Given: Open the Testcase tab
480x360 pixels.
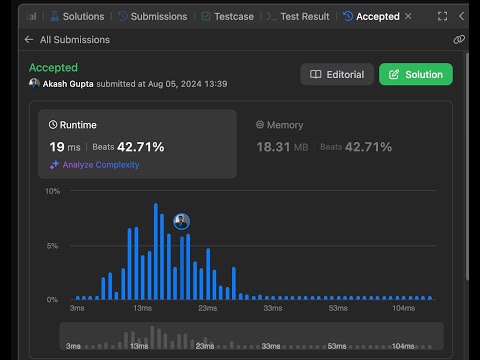Looking at the screenshot, I should [228, 16].
